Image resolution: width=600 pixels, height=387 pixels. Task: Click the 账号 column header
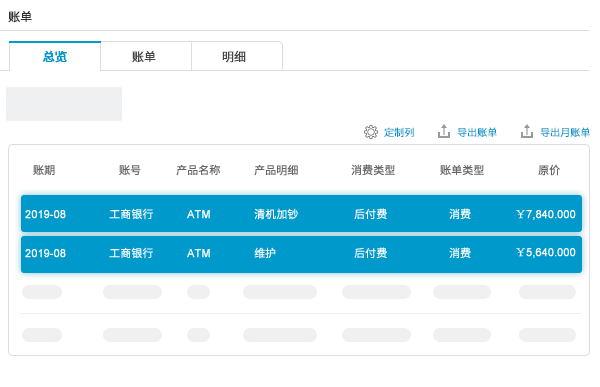[130, 170]
